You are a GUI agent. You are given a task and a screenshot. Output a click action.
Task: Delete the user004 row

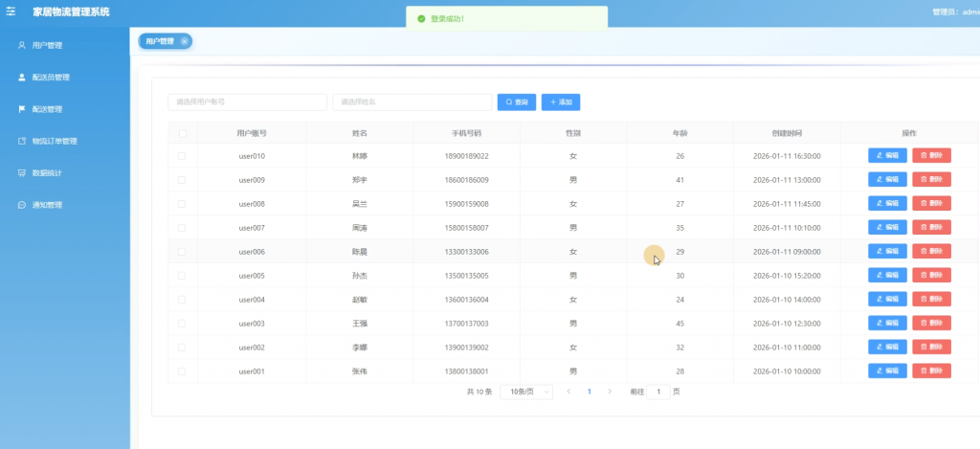point(931,299)
